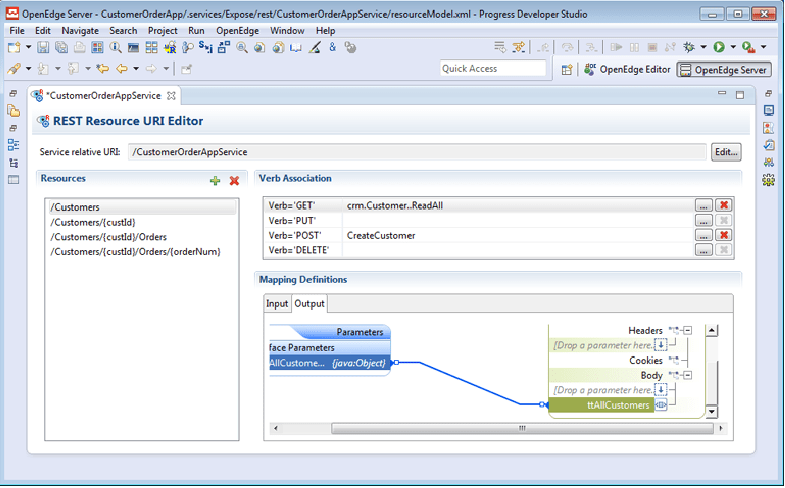Viewport: 785px width, 488px height.
Task: Click the Print toolbar icon
Action: click(x=79, y=48)
